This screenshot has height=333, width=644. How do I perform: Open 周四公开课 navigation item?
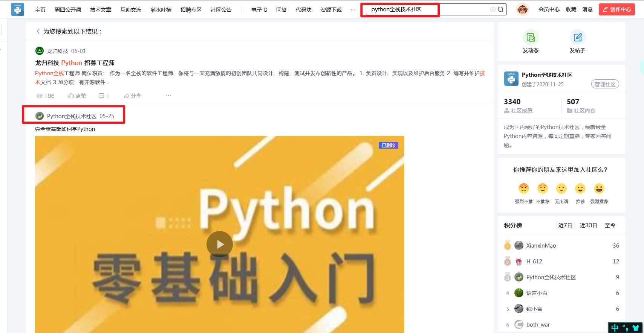tap(68, 10)
